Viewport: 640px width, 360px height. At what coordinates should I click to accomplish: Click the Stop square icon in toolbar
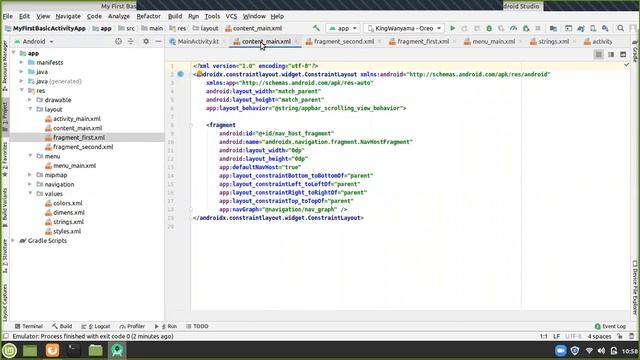tap(538, 28)
